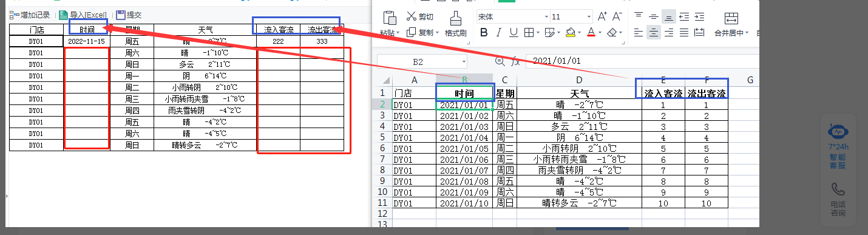Click the 导入[Excel] import button
Viewport: 868px width, 235px height.
coord(83,15)
